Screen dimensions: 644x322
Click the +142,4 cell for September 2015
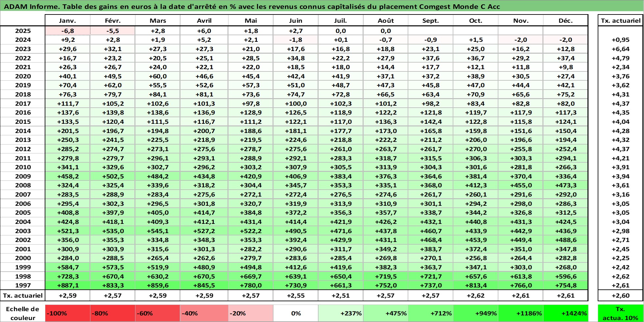click(x=431, y=122)
